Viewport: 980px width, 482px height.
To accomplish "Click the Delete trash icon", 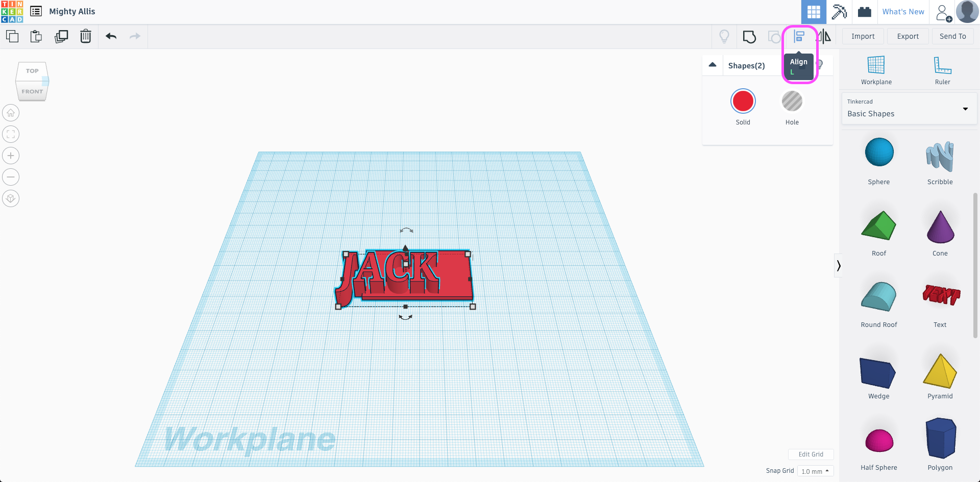I will (x=85, y=36).
